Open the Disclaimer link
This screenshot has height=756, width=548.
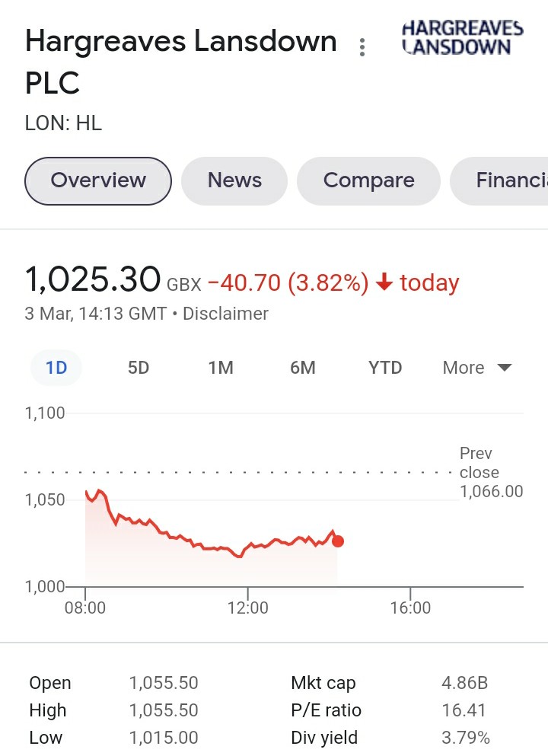pos(225,314)
